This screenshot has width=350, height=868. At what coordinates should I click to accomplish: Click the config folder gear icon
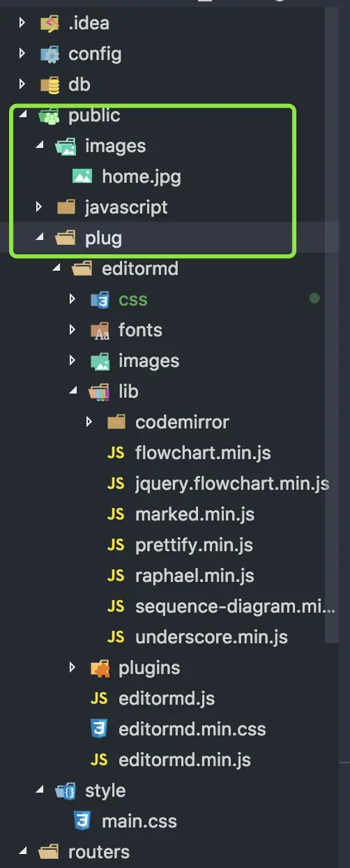(50, 54)
